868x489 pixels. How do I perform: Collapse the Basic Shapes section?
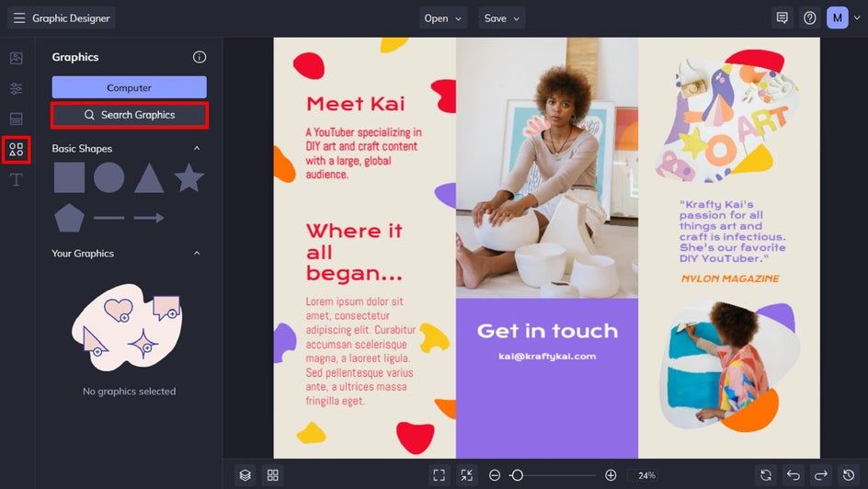[x=197, y=148]
